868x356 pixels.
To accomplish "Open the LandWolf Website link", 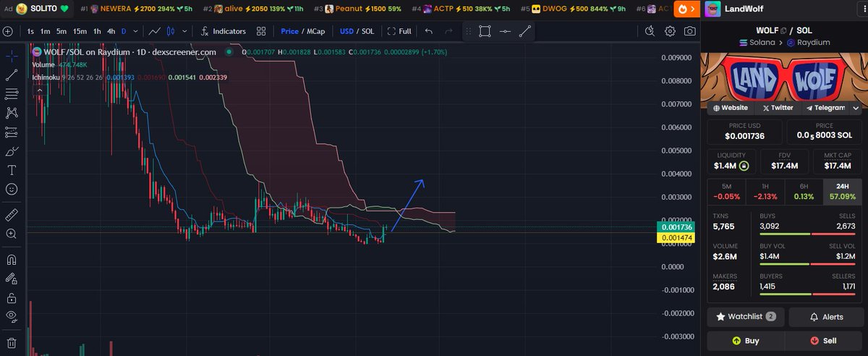I will tap(730, 107).
